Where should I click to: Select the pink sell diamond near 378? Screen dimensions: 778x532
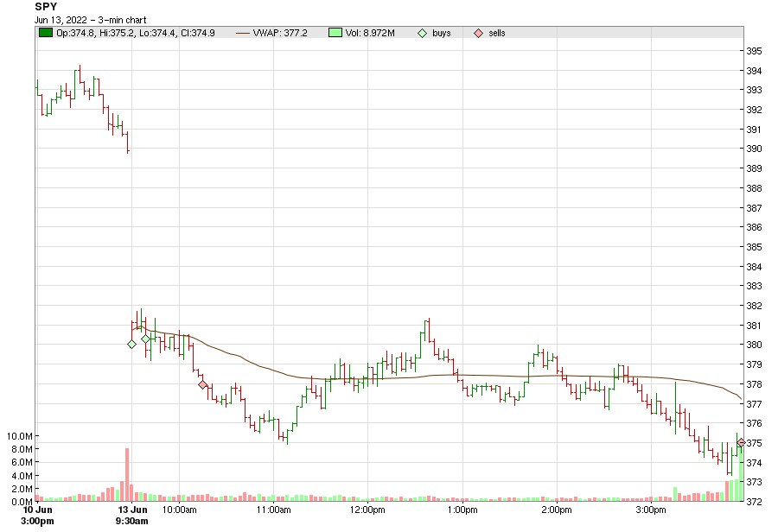202,384
